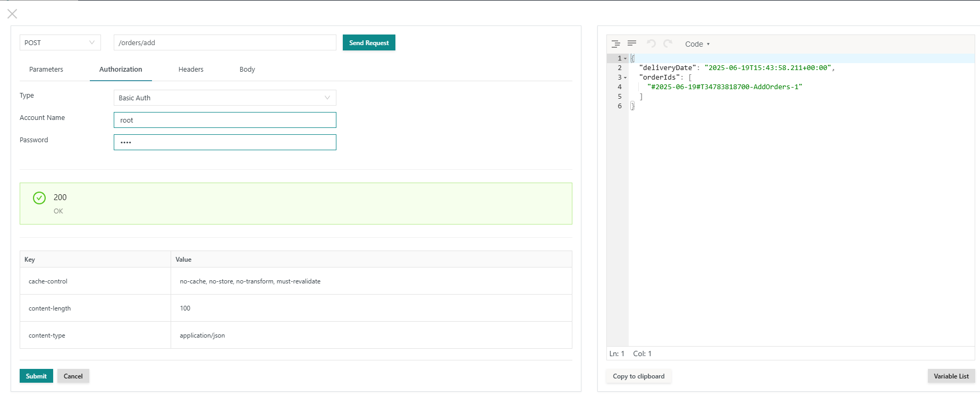This screenshot has height=405, width=980.
Task: Click the content-type key cell
Action: coord(95,335)
